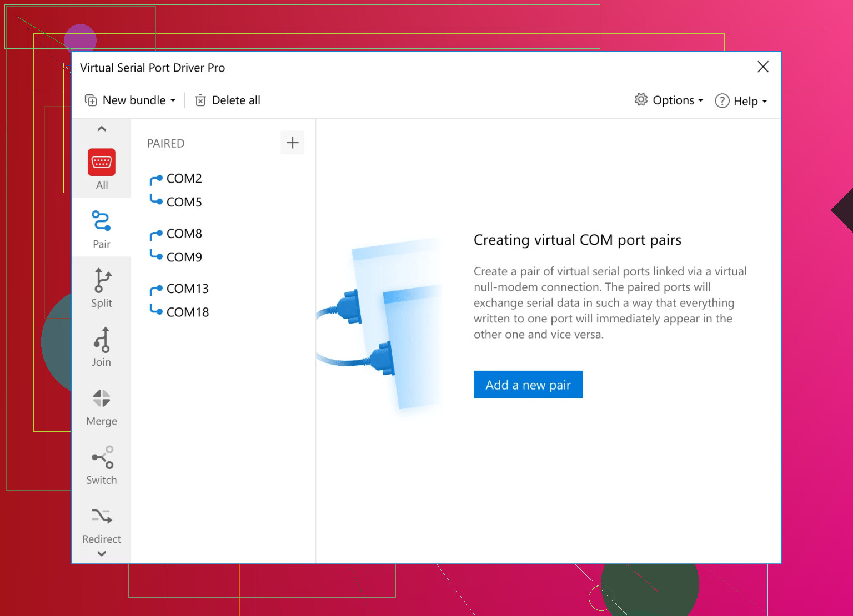This screenshot has width=853, height=616.
Task: Open the Merge tool
Action: point(102,407)
